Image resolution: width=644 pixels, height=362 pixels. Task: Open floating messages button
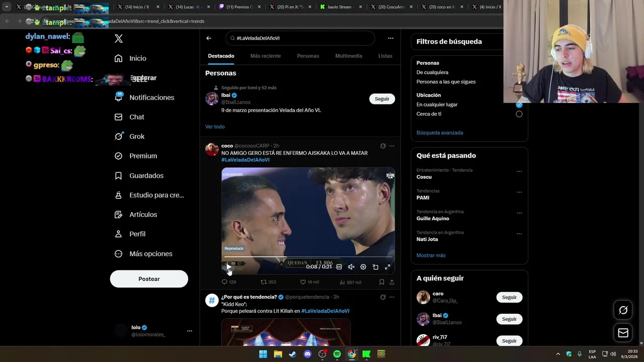click(x=623, y=333)
